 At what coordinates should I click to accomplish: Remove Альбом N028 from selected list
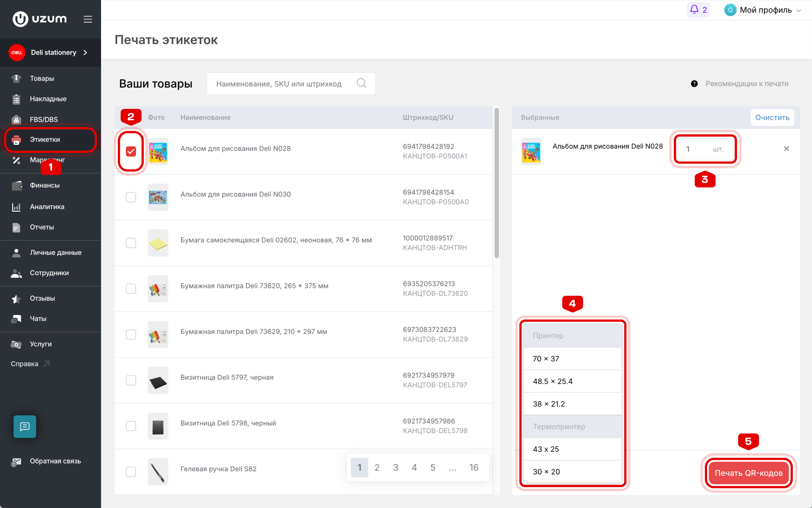[786, 149]
